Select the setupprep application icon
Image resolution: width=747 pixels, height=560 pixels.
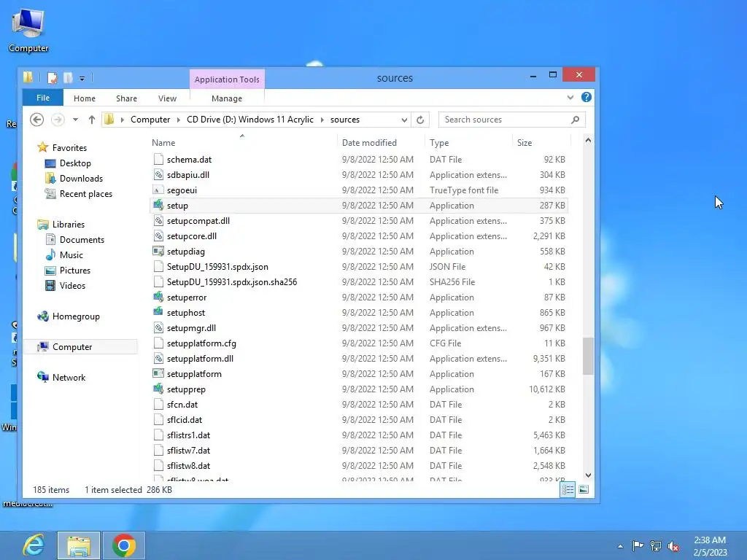pos(158,389)
